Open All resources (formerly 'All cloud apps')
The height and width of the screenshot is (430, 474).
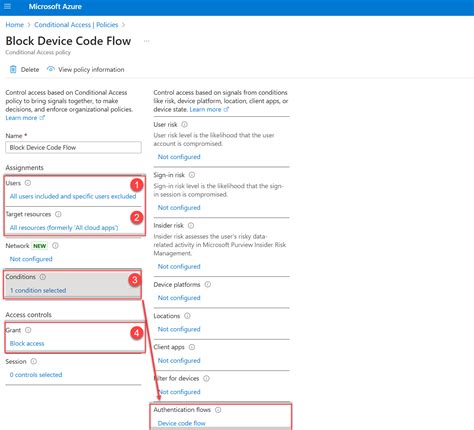[64, 228]
